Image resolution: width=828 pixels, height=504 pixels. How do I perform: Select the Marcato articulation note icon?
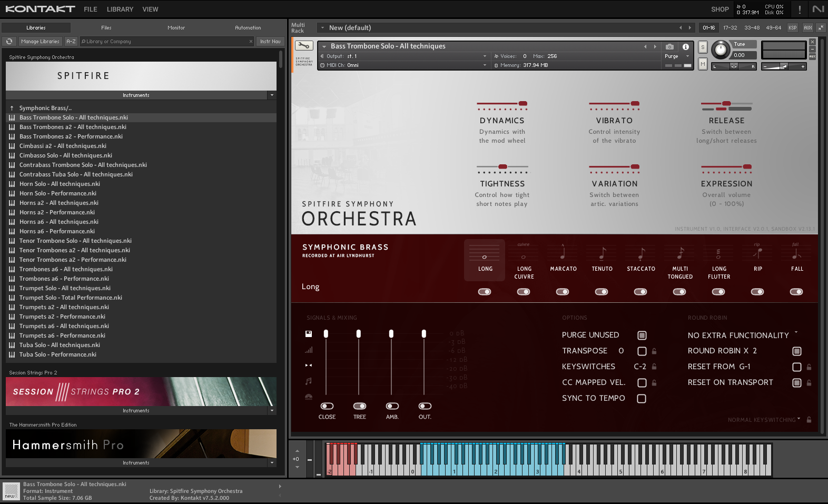(x=563, y=254)
